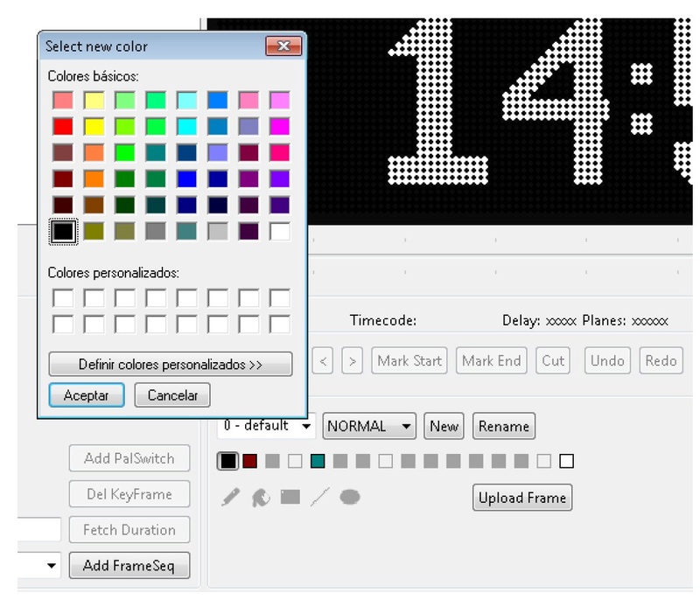This screenshot has height=600, width=700.
Task: Pick the medium gray basic color
Action: point(156,231)
